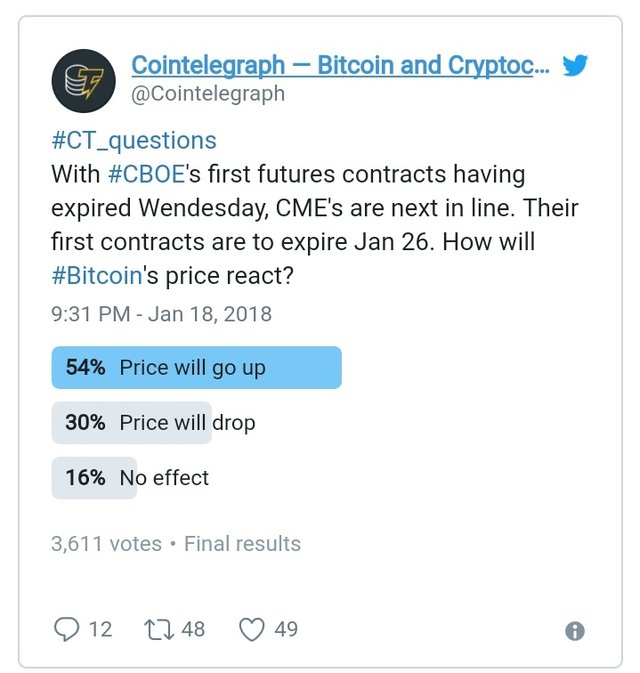Click the 12 replies count
640x673 pixels.
[x=100, y=629]
